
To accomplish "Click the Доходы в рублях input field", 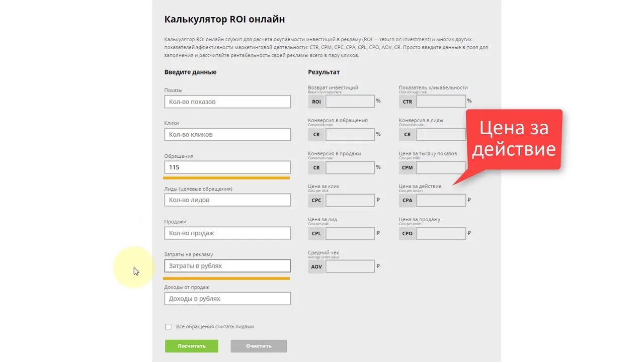I will 227,299.
